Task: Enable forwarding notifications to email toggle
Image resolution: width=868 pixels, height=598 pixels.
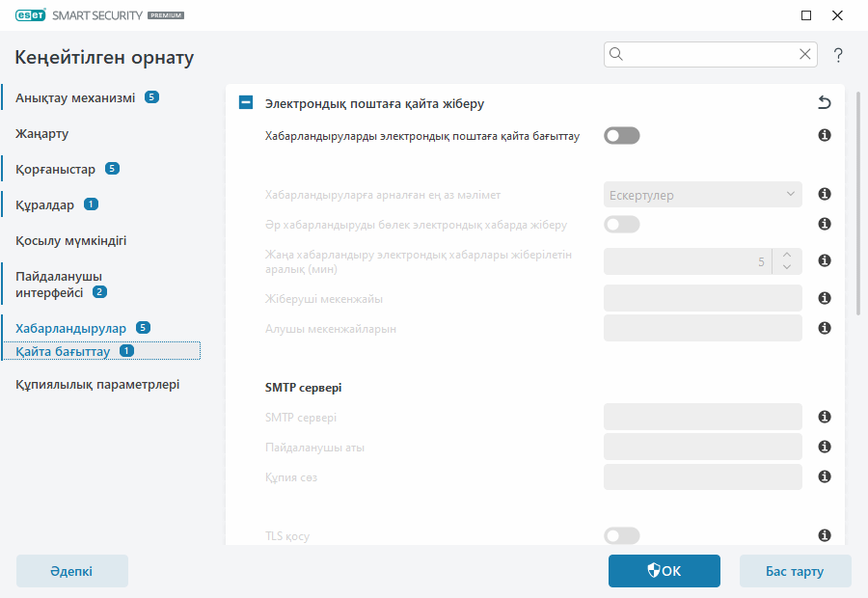Action: coord(621,136)
